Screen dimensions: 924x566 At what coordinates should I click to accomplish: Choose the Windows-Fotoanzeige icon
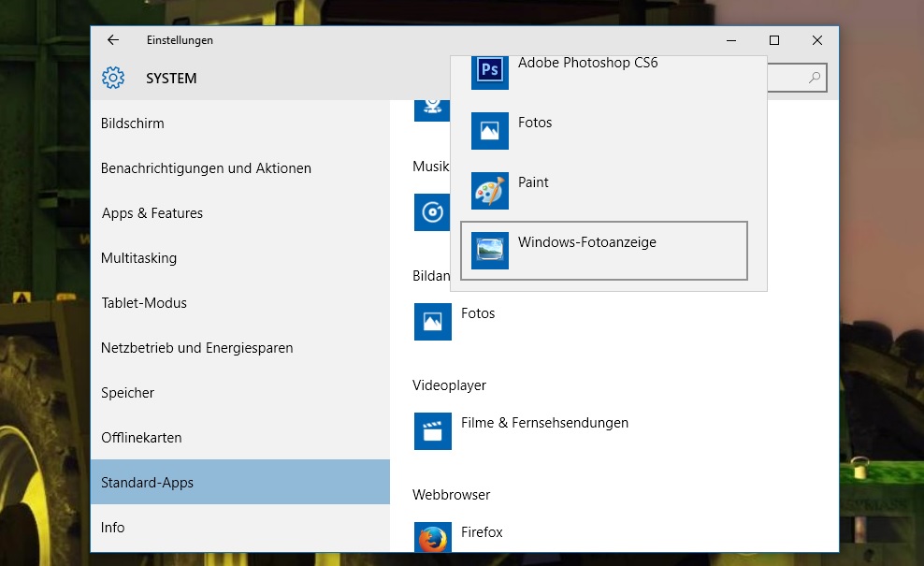pos(489,251)
